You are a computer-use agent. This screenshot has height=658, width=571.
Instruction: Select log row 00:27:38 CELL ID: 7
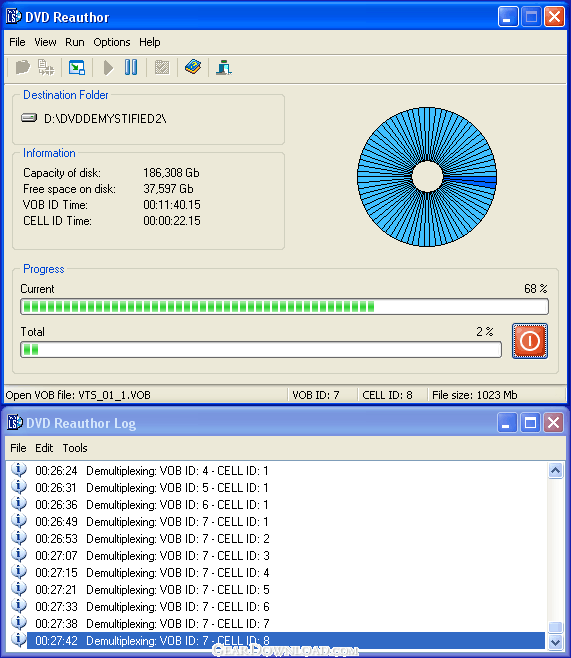[286, 624]
